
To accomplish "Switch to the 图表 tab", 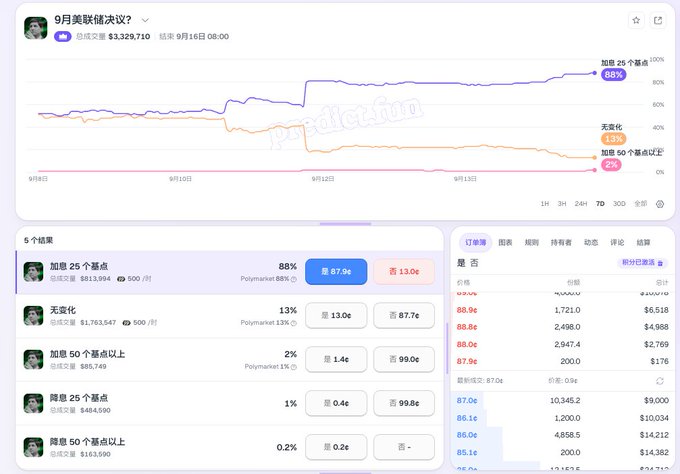I will pyautogui.click(x=505, y=242).
